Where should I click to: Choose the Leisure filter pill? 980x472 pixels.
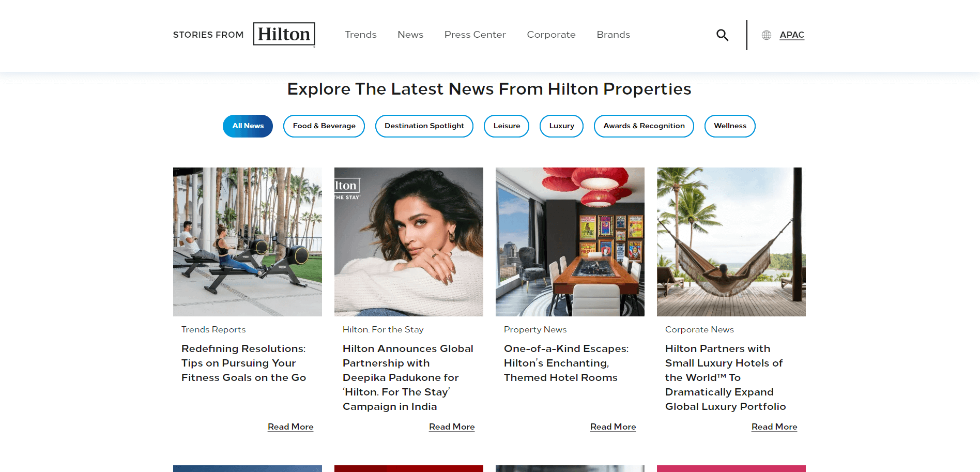[507, 126]
